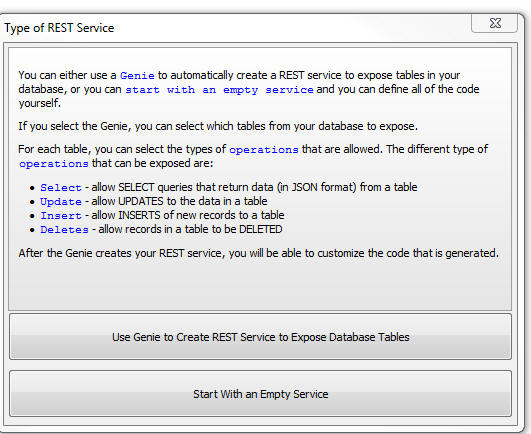
Task: Open the Insert operation link
Action: pyautogui.click(x=61, y=215)
